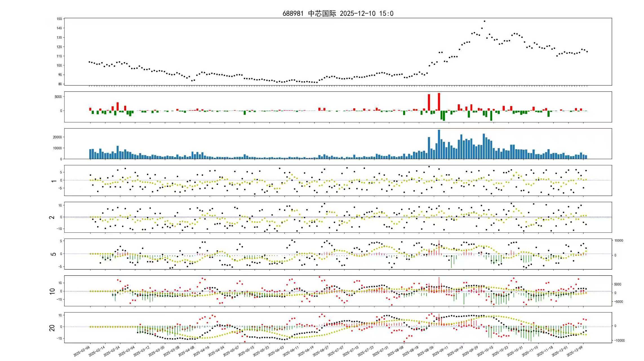This screenshot has width=644, height=361.
Task: Click the 150 tick on price axis
Action: point(59,19)
